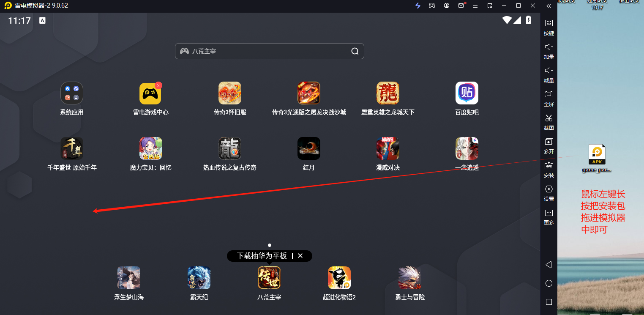The image size is (644, 315).
Task: Open the title bar hamburger menu
Action: (475, 5)
